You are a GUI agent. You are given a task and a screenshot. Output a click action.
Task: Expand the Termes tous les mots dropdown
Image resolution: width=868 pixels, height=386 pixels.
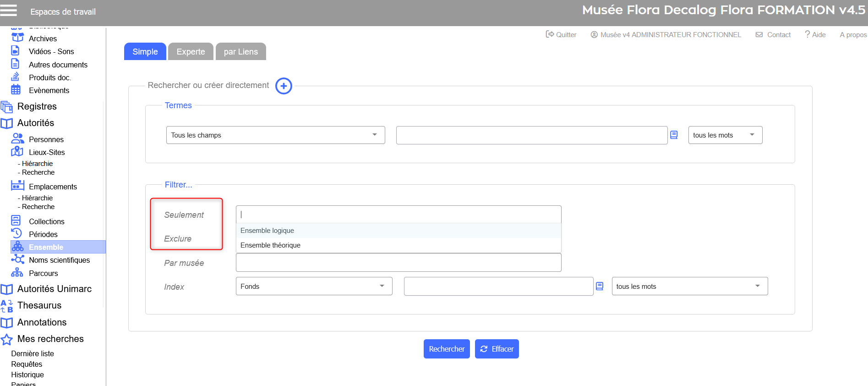(725, 135)
